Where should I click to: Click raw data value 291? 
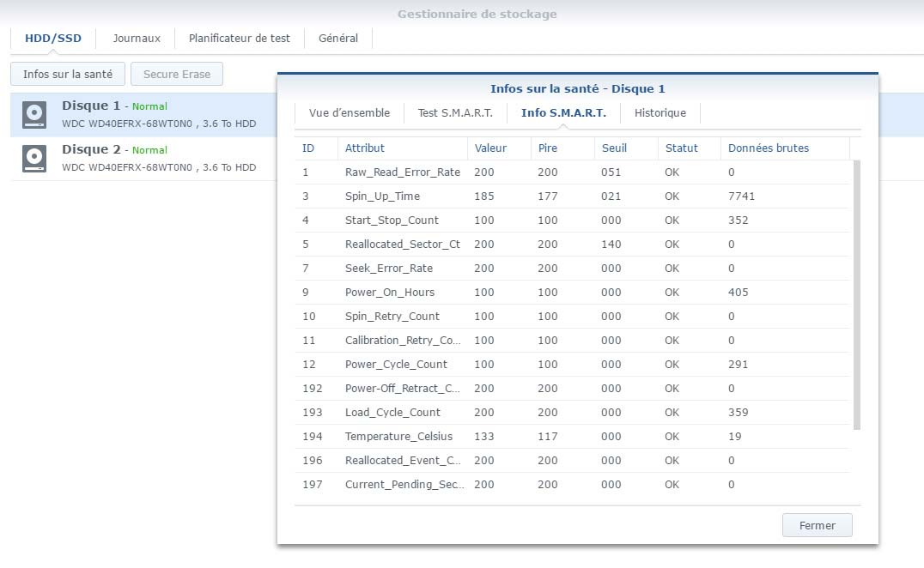(x=738, y=365)
